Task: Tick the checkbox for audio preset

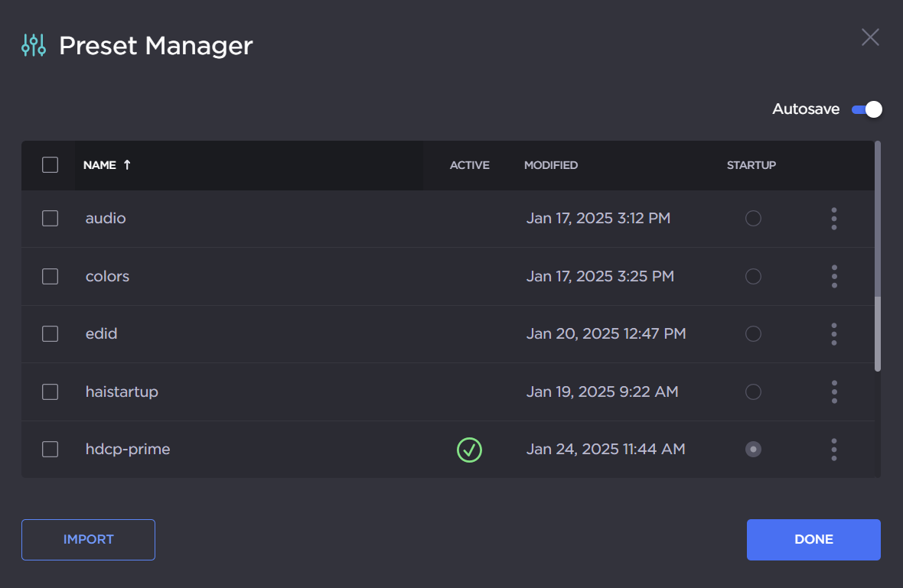Action: (x=51, y=219)
